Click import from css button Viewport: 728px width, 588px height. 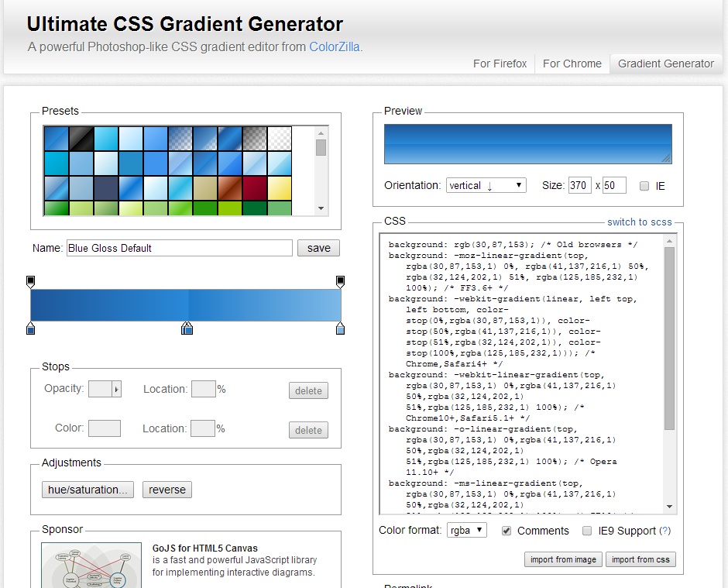pos(640,559)
